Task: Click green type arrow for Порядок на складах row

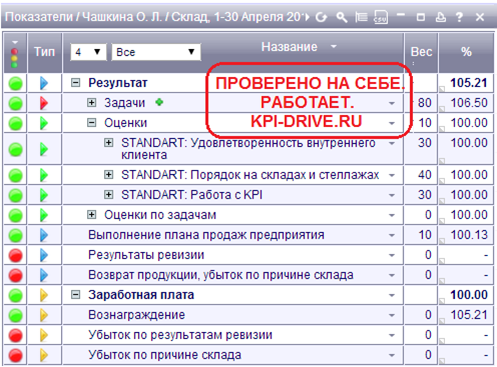Action: pos(44,175)
